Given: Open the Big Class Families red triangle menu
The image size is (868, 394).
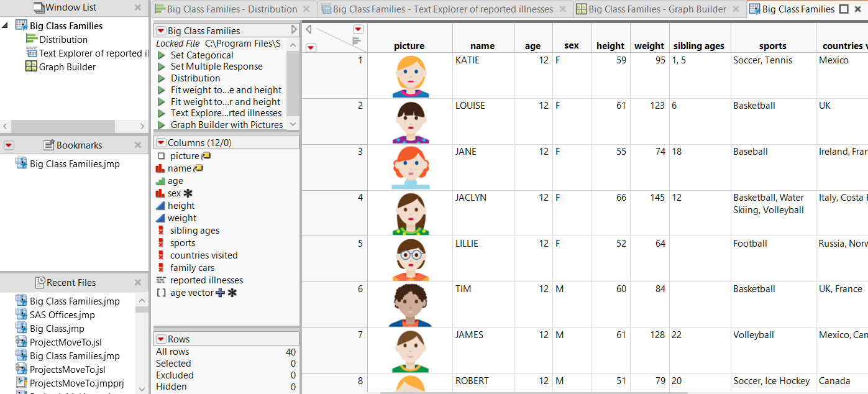Looking at the screenshot, I should [x=161, y=30].
